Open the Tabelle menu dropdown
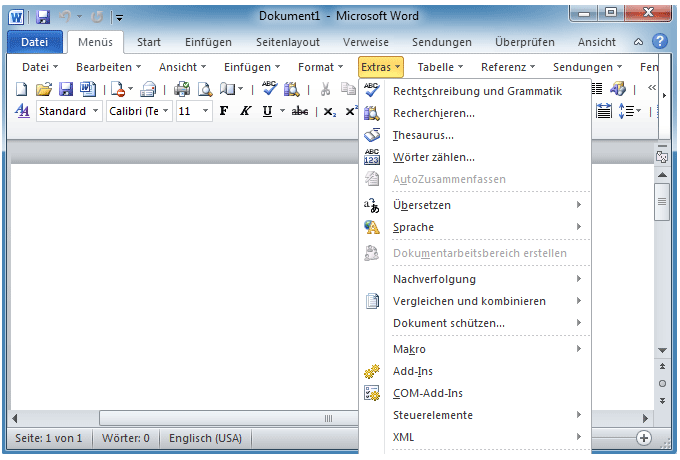 pyautogui.click(x=440, y=67)
